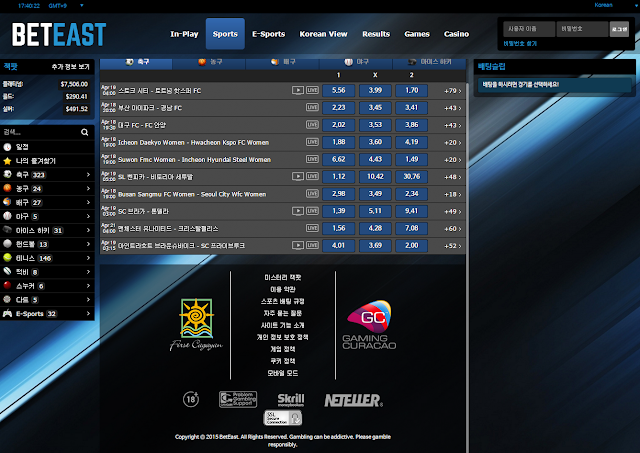Screen dimensions: 640x453
Task: Click the baseball icon with count 5
Action: coord(7,216)
